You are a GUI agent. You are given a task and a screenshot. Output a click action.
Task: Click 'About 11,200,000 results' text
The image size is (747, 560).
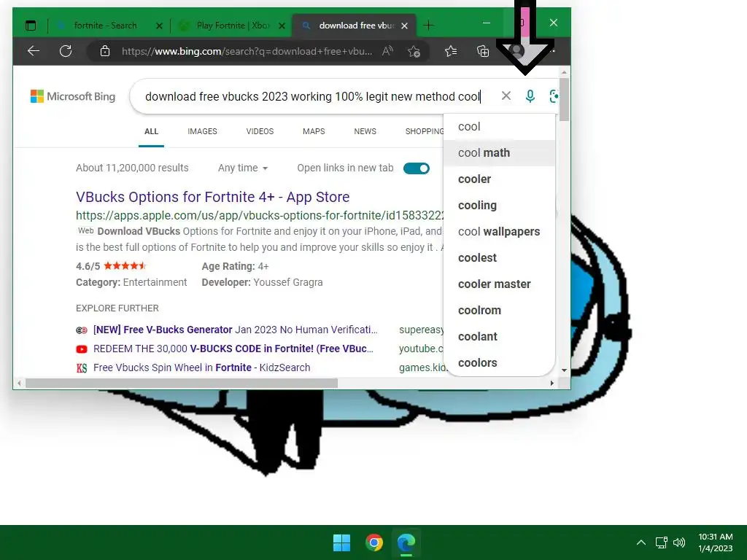132,168
